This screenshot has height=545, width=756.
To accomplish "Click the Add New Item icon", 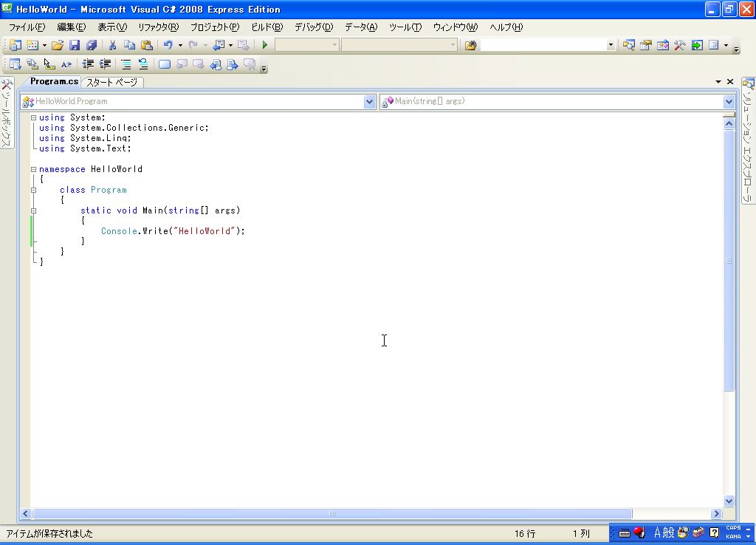I will [x=32, y=45].
